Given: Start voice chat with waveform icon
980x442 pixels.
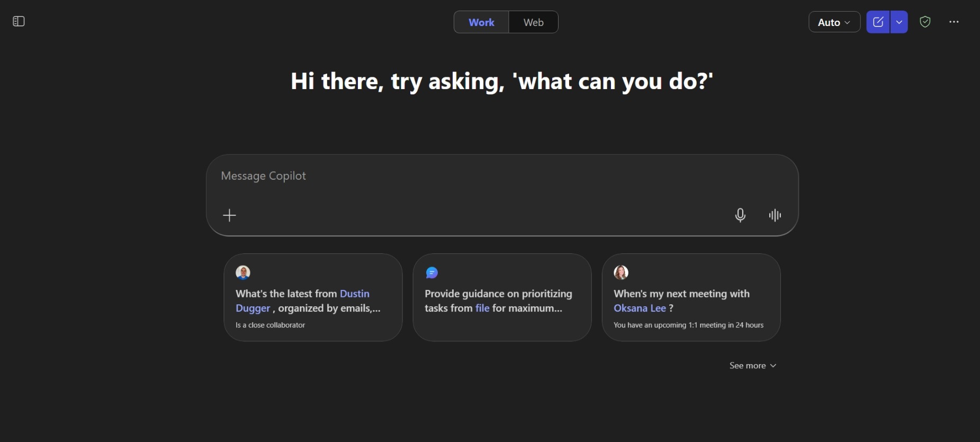Looking at the screenshot, I should pos(775,215).
